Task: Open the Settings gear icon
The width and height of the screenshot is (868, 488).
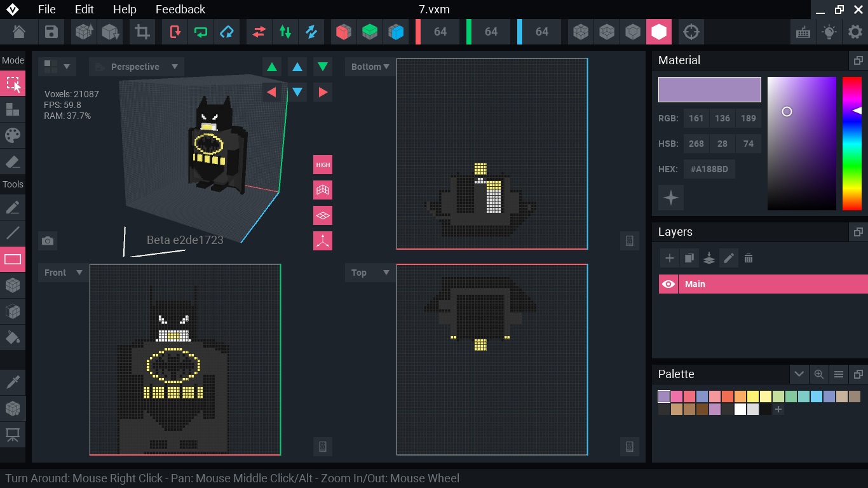Action: coord(855,32)
